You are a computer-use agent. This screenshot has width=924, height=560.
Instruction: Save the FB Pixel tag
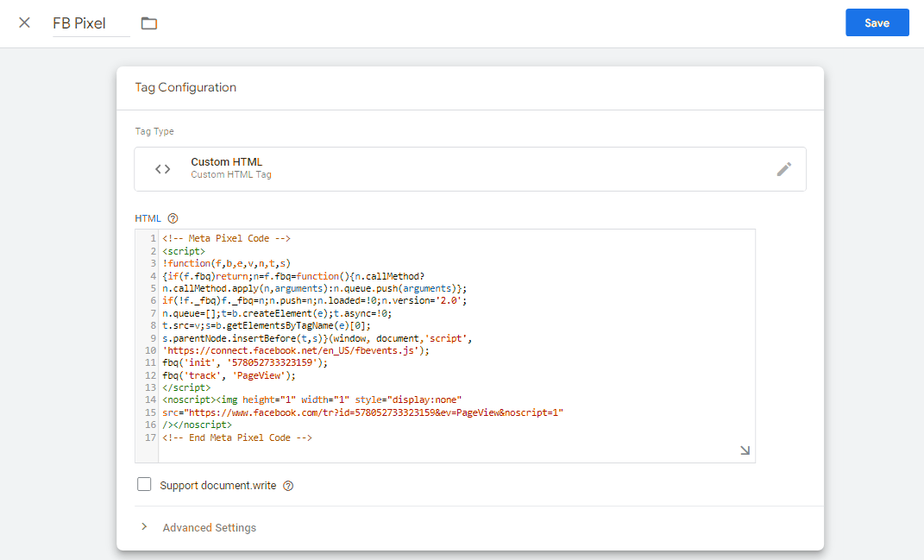(877, 22)
